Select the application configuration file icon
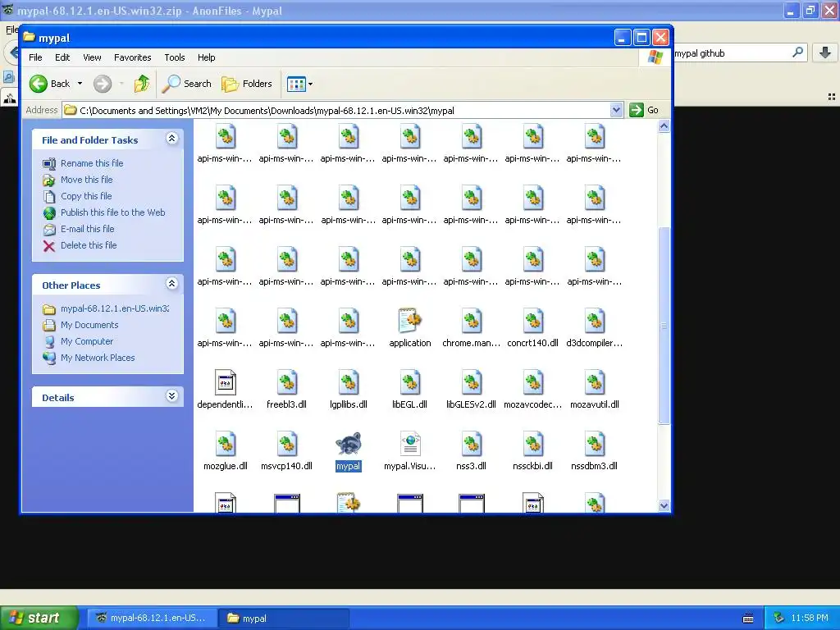Image resolution: width=840 pixels, height=630 pixels. click(x=410, y=322)
